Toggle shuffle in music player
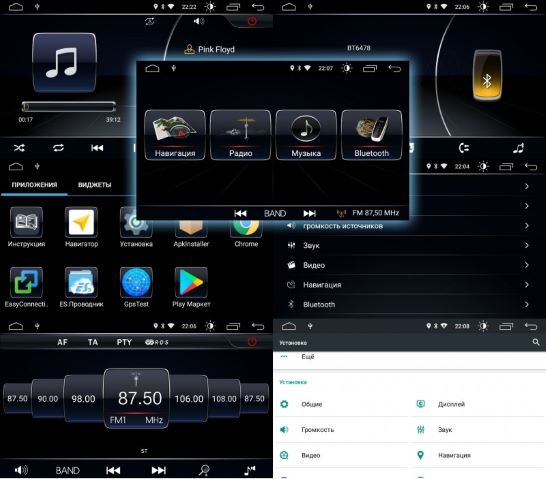546x479 pixels. [19, 148]
